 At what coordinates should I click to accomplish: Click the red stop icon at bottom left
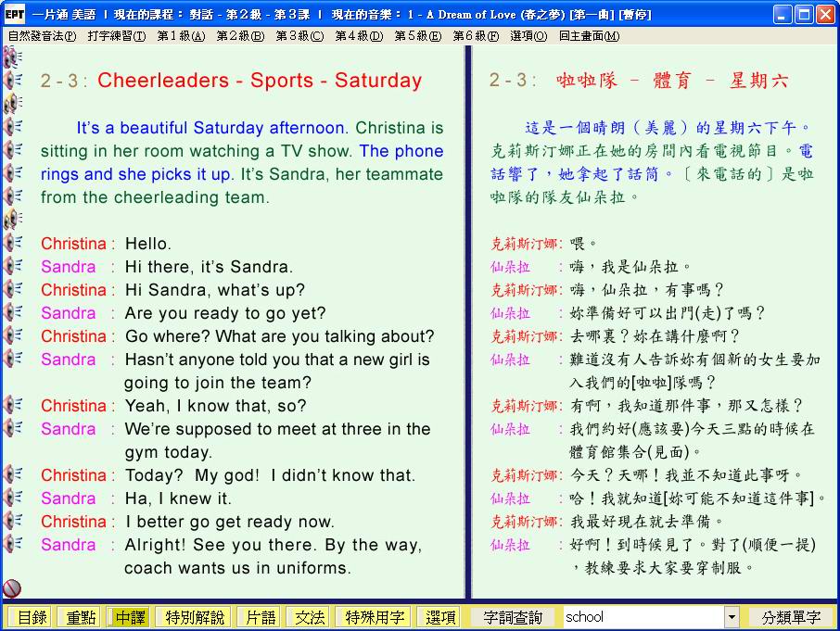pos(12,588)
